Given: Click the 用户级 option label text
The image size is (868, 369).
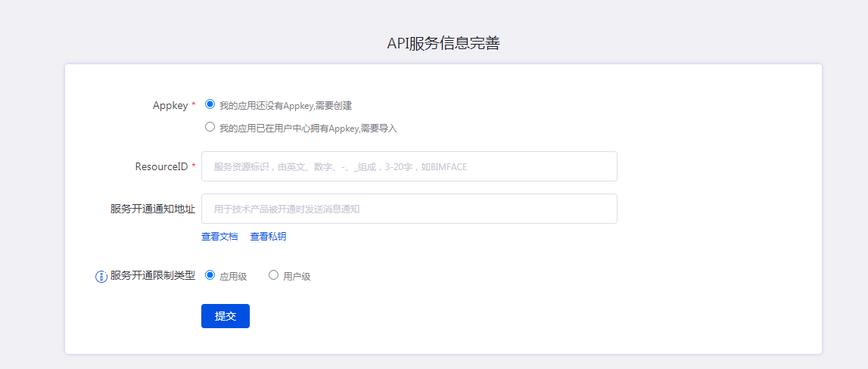Looking at the screenshot, I should tap(297, 277).
